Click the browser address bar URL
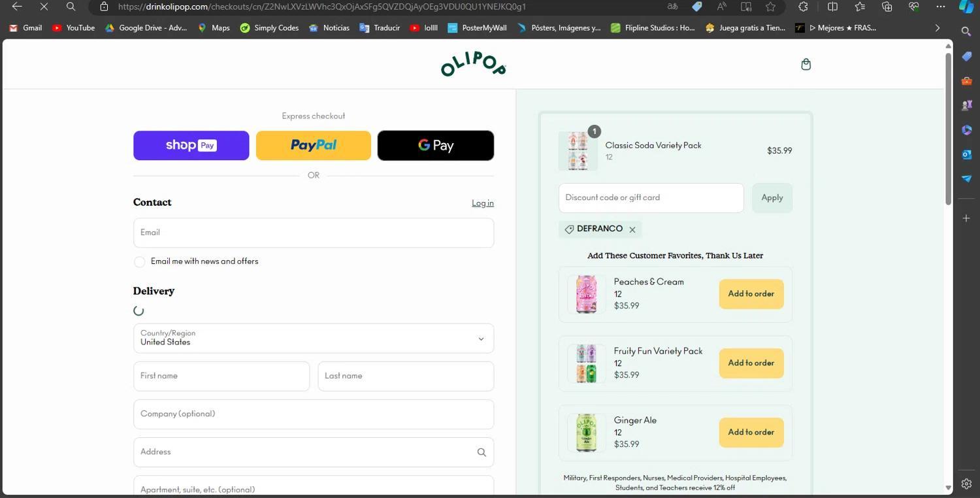 coord(322,7)
